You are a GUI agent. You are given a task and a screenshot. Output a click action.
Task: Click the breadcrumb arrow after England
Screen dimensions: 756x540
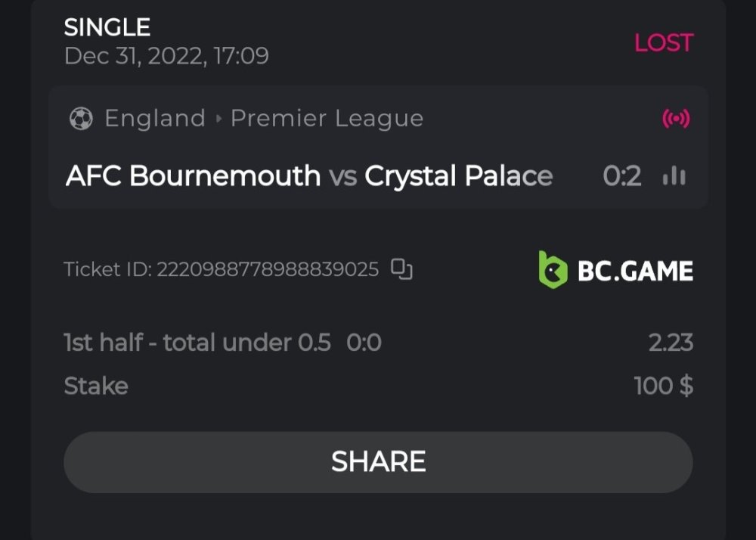(x=218, y=119)
